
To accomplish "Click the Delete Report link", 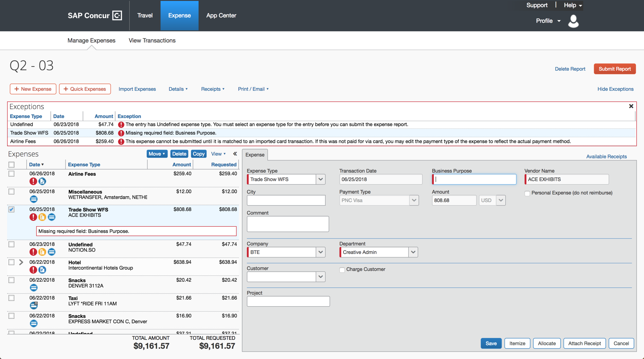I will 570,69.
